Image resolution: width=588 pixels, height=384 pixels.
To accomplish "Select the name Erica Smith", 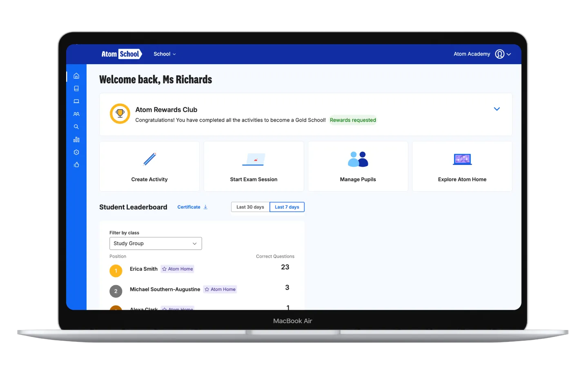I will tap(144, 269).
